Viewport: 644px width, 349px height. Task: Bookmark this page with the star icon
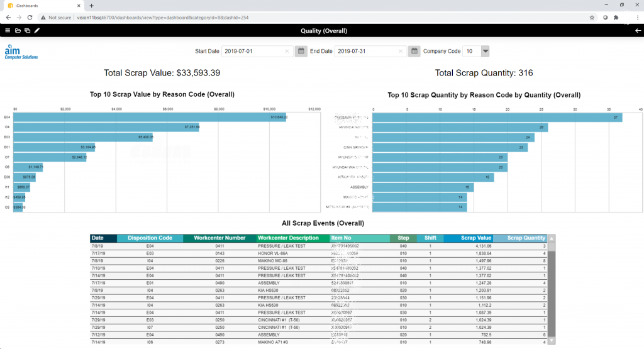pyautogui.click(x=592, y=17)
